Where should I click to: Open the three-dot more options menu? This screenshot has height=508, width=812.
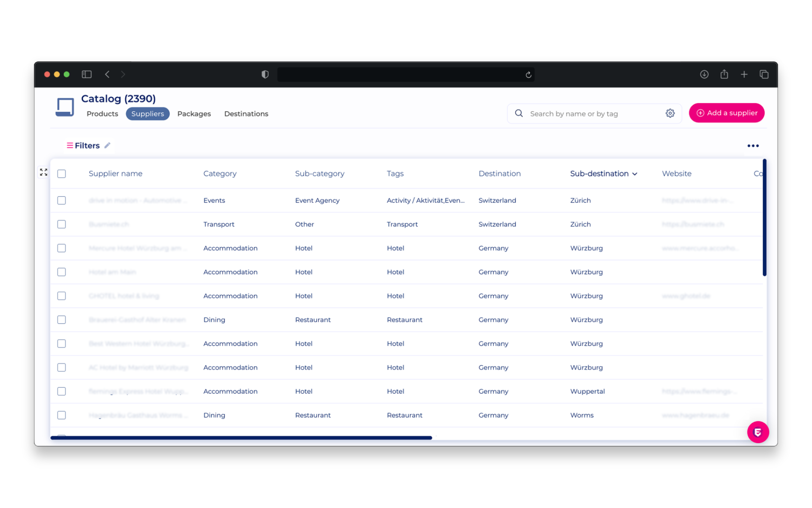(753, 145)
